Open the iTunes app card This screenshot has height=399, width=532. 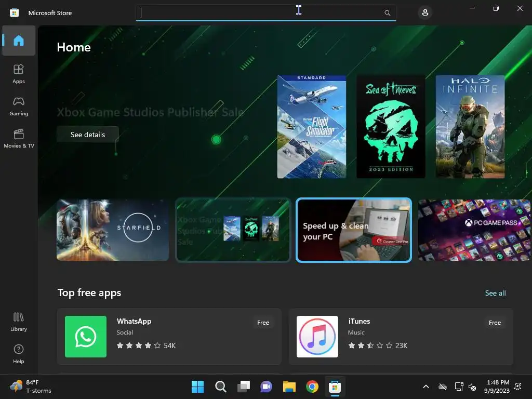click(x=401, y=337)
